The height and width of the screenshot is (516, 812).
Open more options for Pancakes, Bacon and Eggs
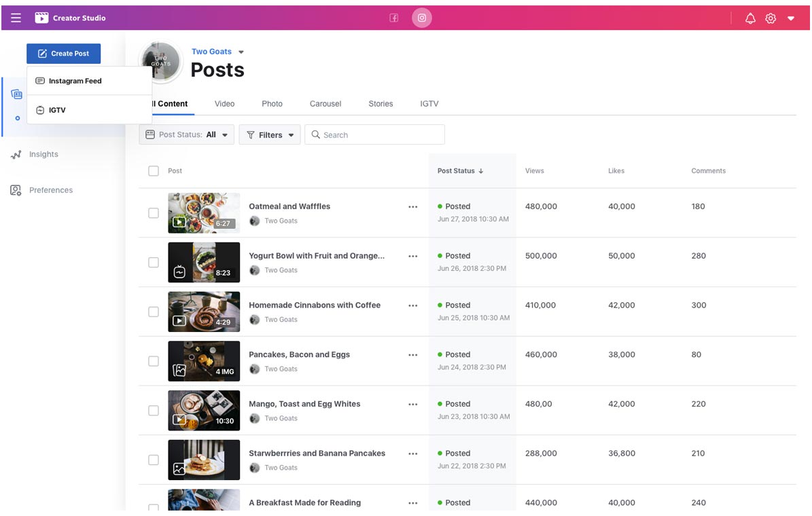point(412,355)
